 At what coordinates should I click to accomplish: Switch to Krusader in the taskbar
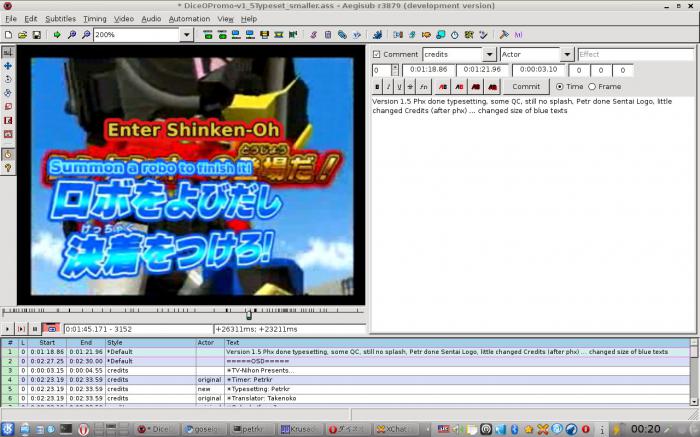(x=299, y=429)
